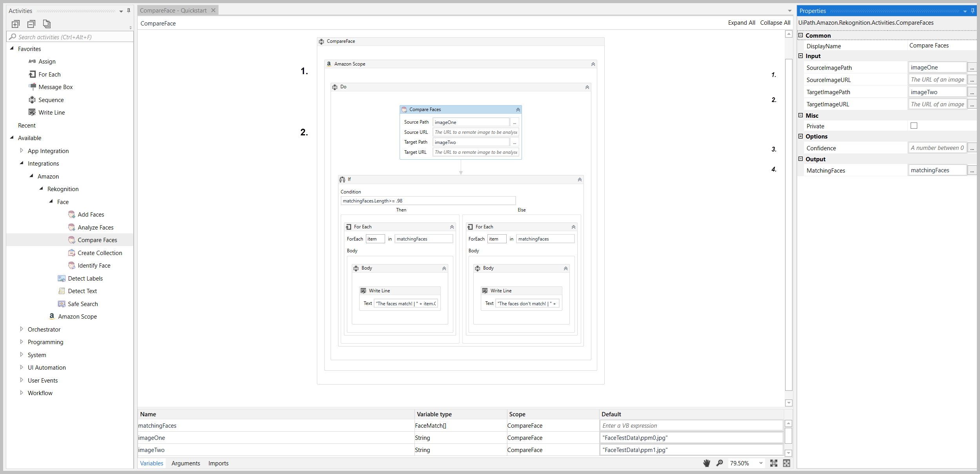The height and width of the screenshot is (474, 980).
Task: Click the If Condition expression field
Action: [428, 201]
